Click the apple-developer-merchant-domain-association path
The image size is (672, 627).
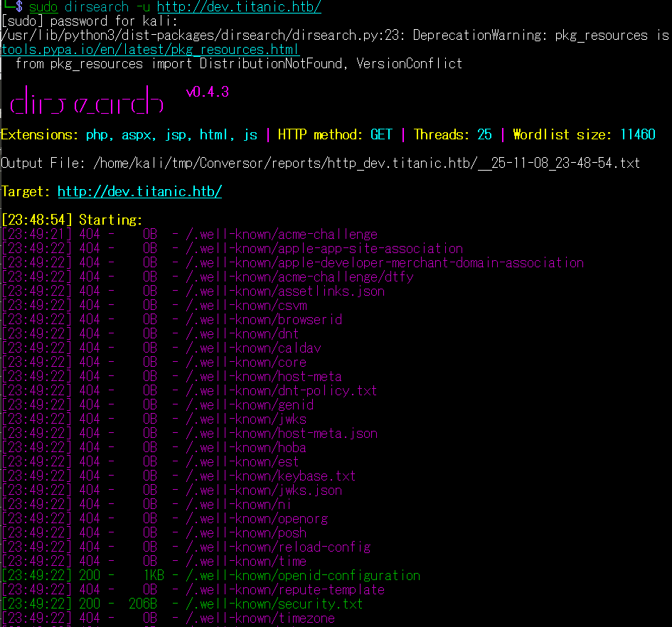[x=385, y=263]
